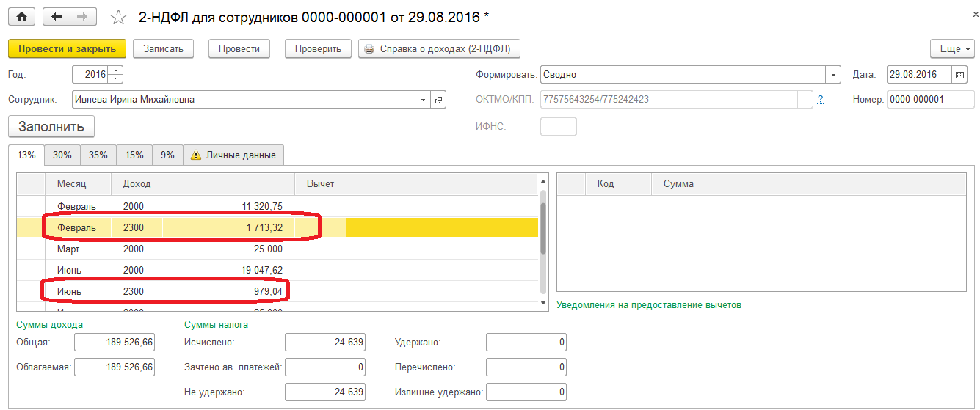Click scroll up arrow in income table

tap(543, 180)
